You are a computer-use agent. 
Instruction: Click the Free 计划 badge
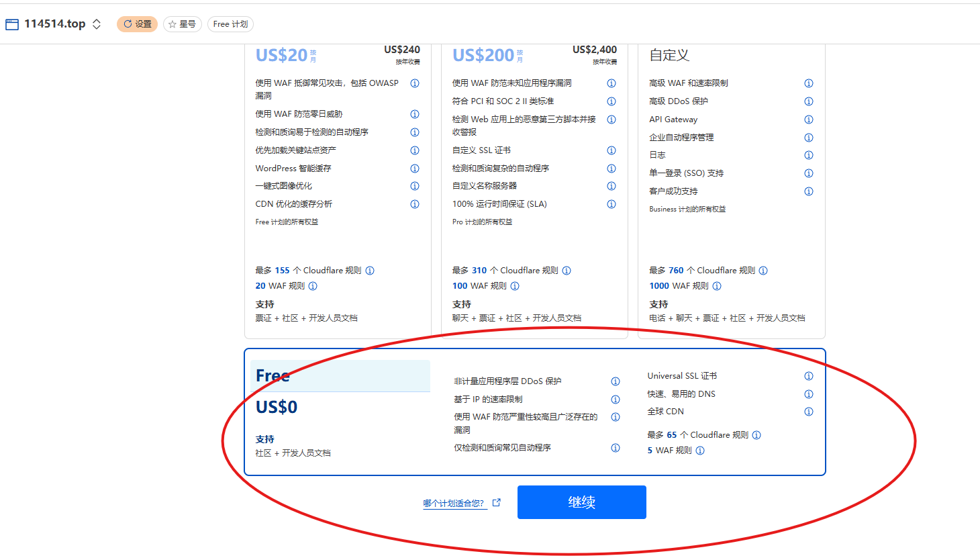pyautogui.click(x=230, y=24)
